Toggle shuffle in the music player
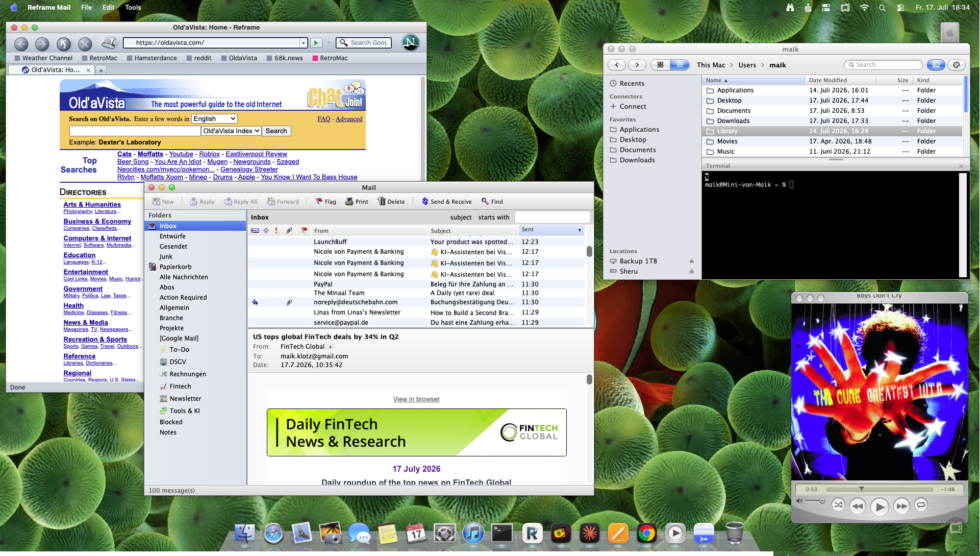Viewport: 980px width, 556px height. (x=838, y=505)
